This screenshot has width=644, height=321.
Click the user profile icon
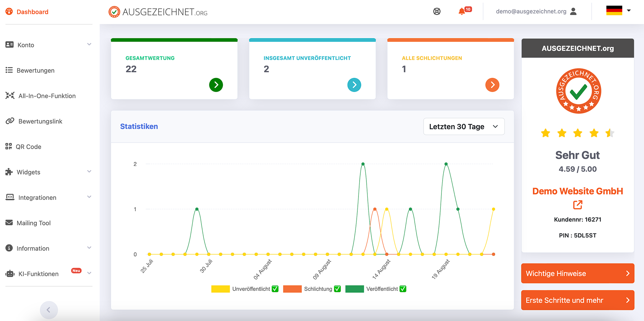tap(573, 11)
